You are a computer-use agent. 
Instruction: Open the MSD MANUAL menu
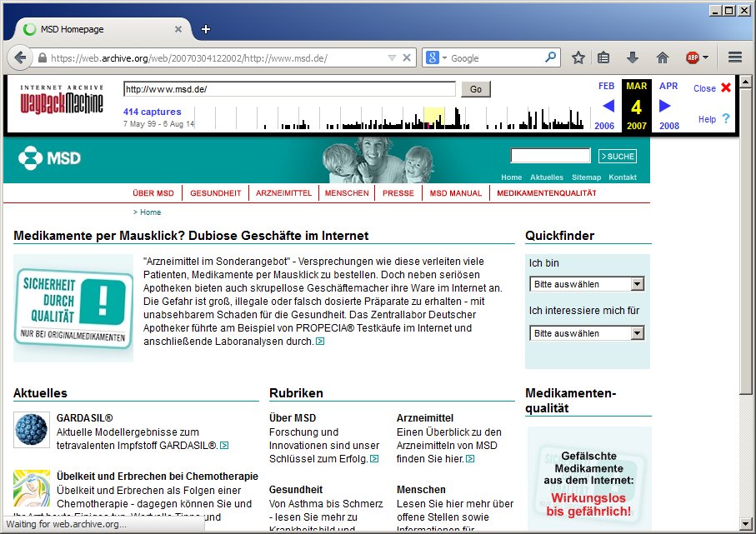point(456,193)
